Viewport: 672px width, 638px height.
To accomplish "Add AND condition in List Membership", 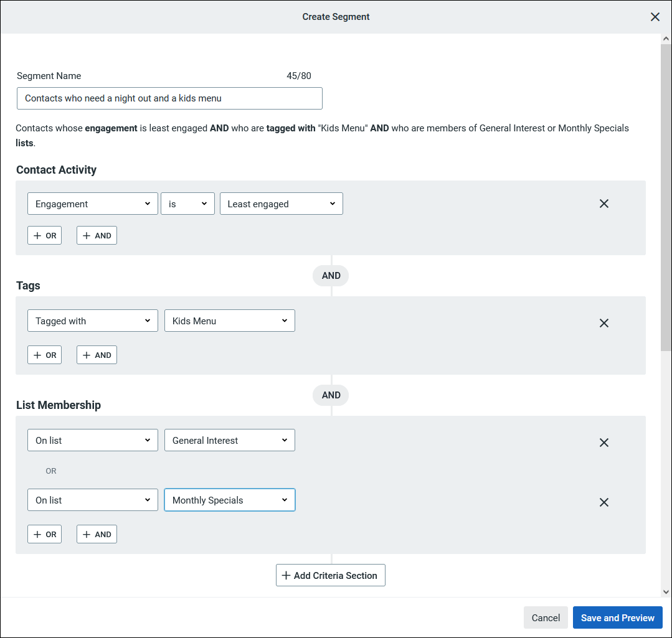I will click(x=97, y=535).
